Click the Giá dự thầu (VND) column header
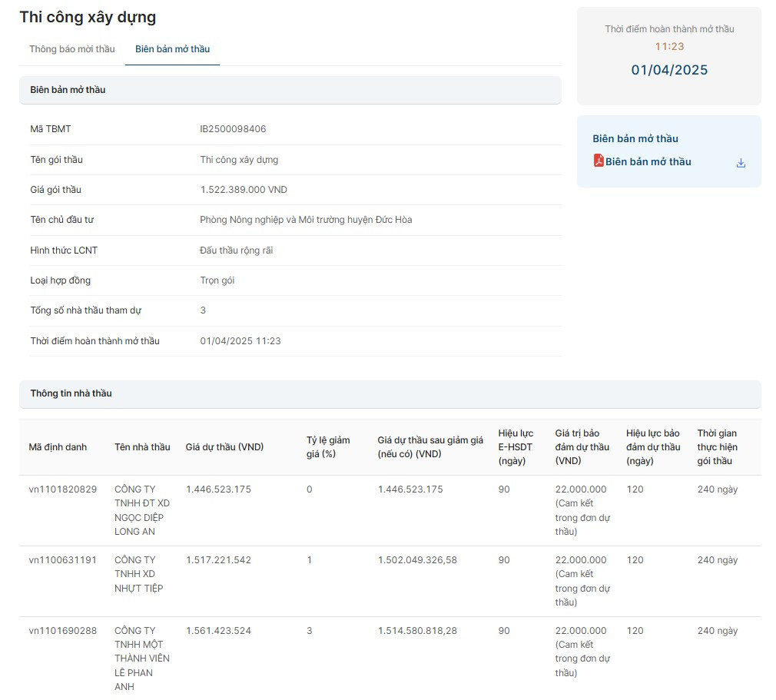This screenshot has width=776, height=700. (x=224, y=447)
